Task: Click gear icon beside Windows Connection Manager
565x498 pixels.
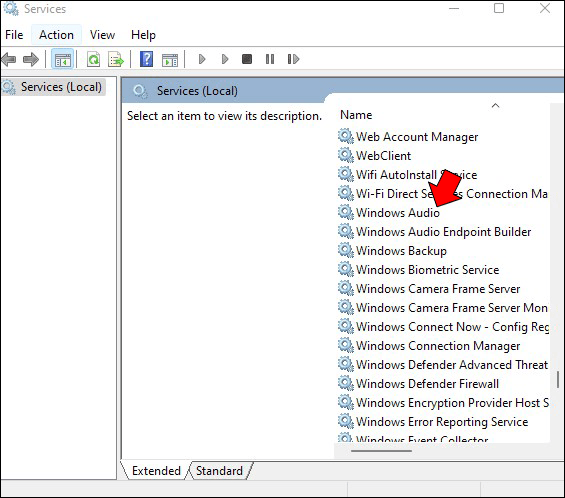Action: click(346, 345)
